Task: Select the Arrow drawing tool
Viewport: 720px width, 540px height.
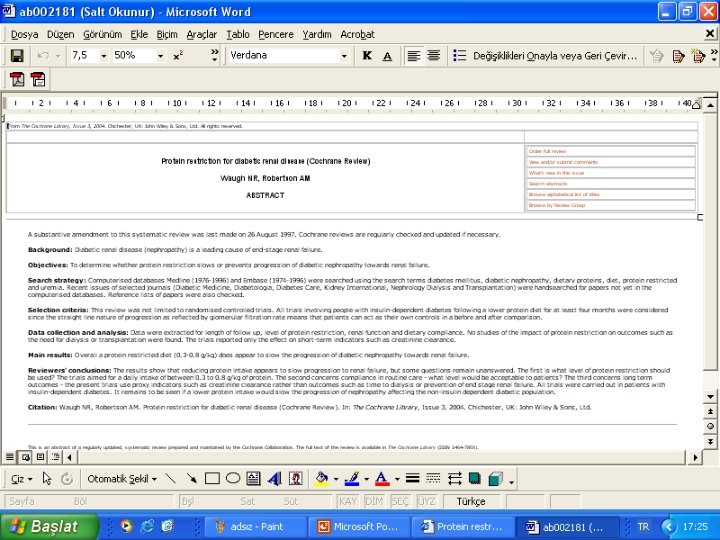Action: pyautogui.click(x=191, y=478)
